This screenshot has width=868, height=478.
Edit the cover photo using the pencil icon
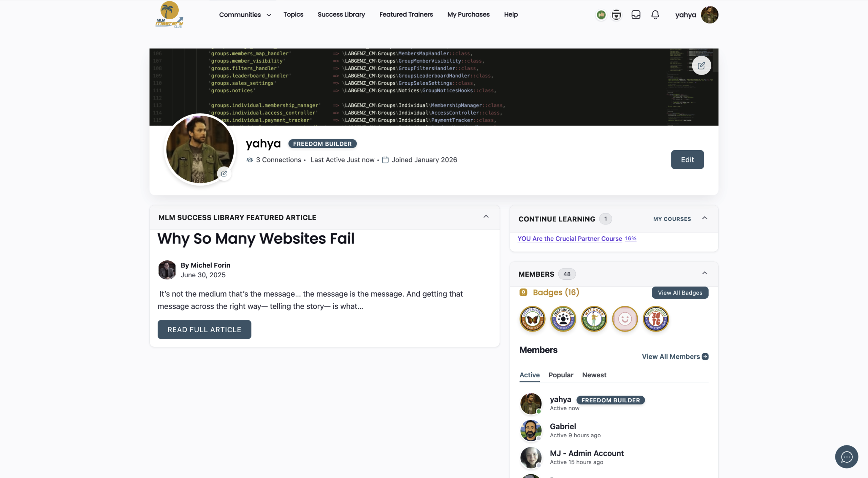click(702, 66)
